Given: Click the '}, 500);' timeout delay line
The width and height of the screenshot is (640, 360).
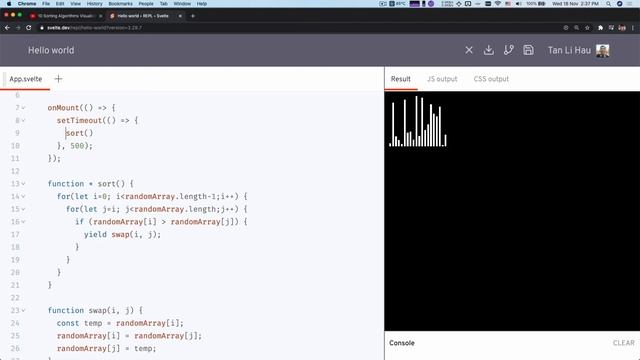Looking at the screenshot, I should coord(75,146).
